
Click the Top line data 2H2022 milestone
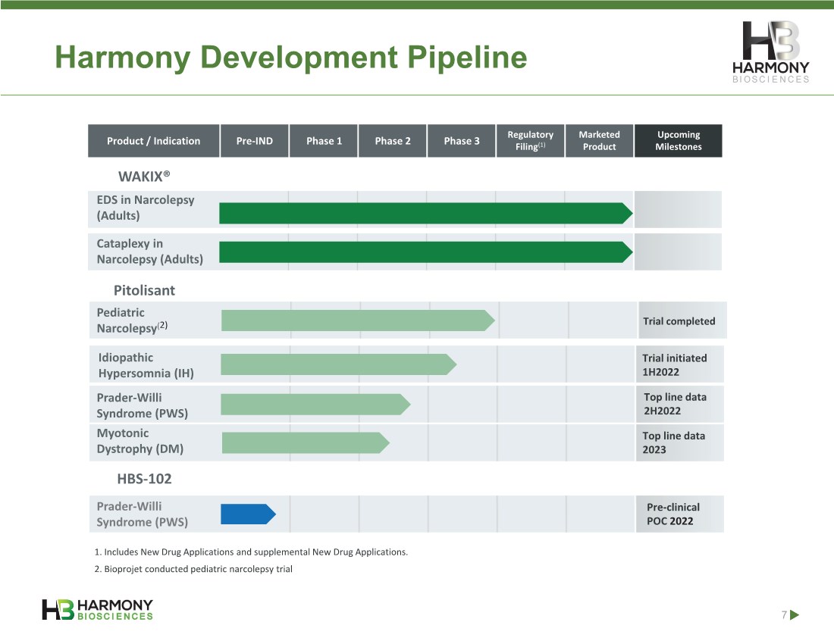[675, 404]
